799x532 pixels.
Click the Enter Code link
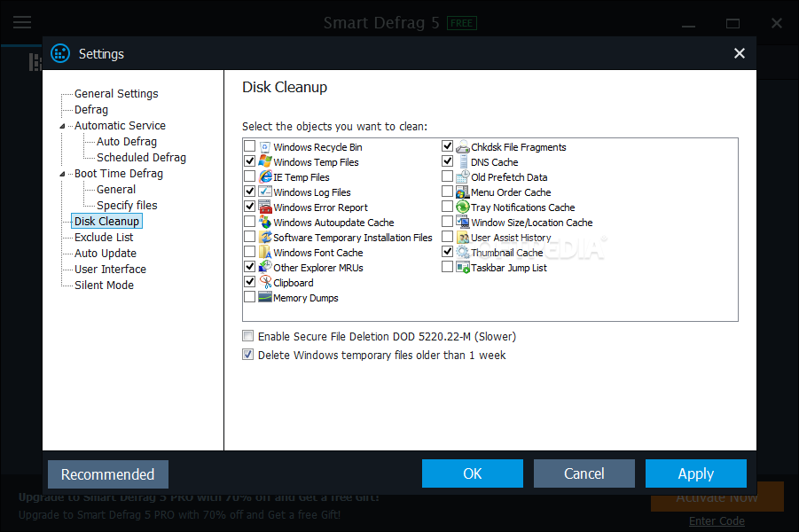pos(717,520)
